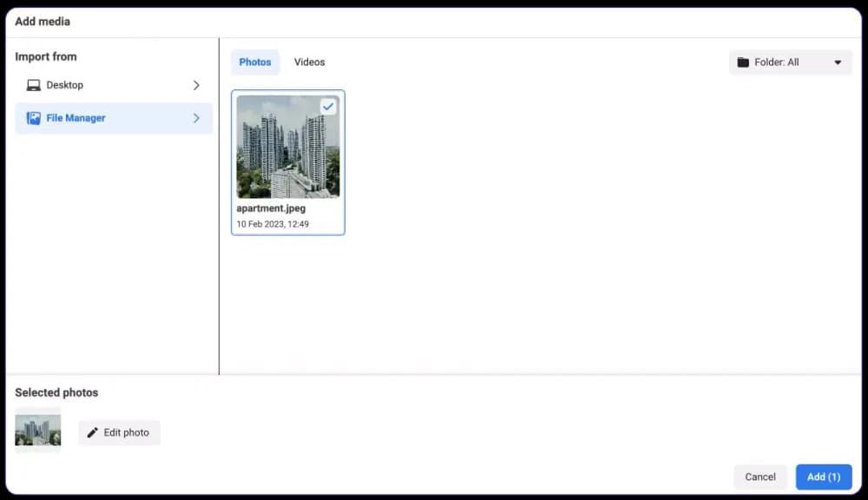The image size is (868, 500).
Task: Choose the File Manager label
Action: (76, 118)
